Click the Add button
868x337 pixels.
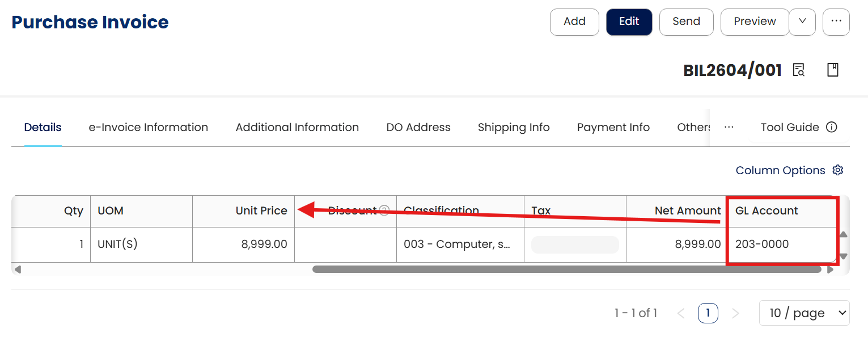pyautogui.click(x=574, y=22)
